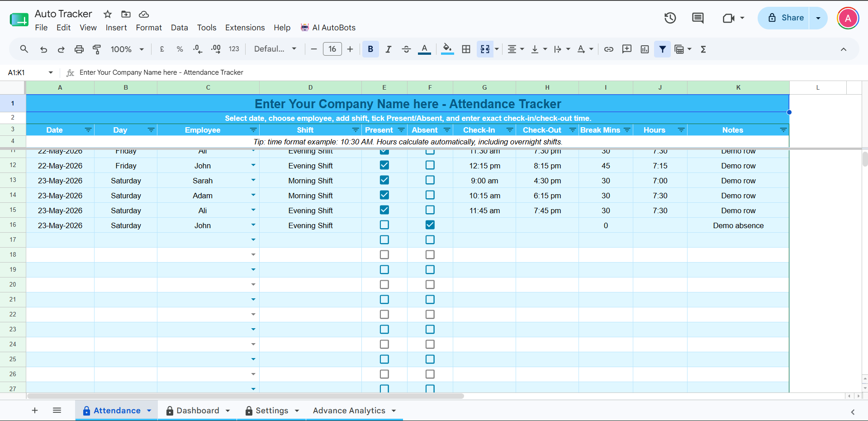The width and height of the screenshot is (868, 421).
Task: Check Present for John row 16
Action: point(384,225)
